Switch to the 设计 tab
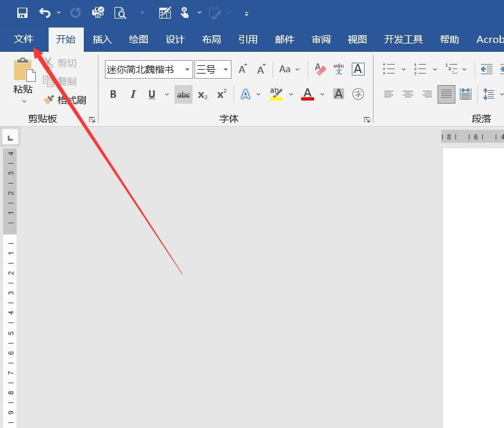 [x=175, y=40]
